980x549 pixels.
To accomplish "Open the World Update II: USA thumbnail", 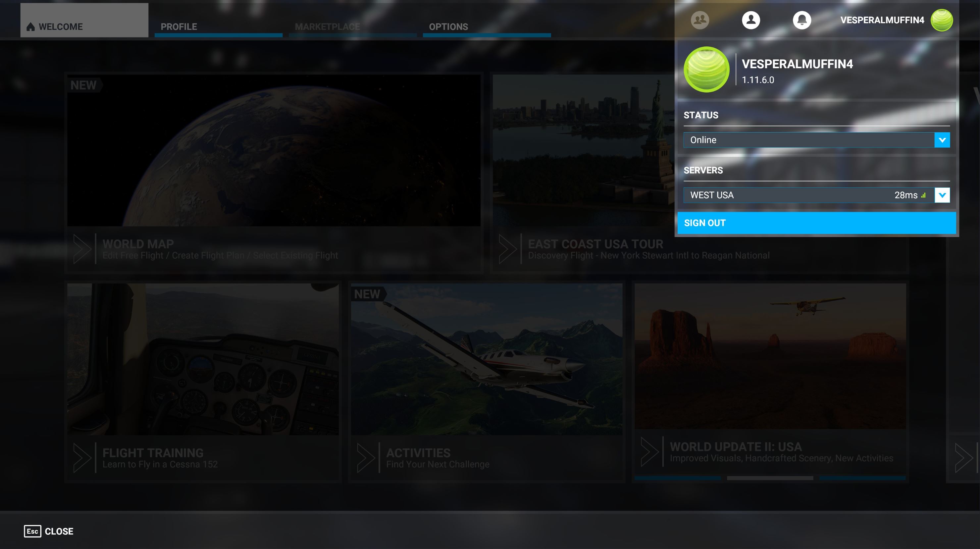I will click(770, 356).
